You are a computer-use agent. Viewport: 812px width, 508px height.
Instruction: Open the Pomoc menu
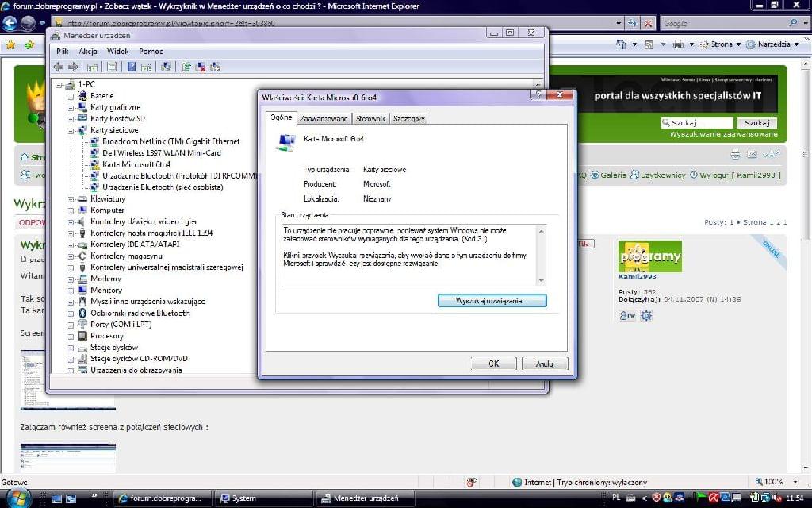coord(151,52)
